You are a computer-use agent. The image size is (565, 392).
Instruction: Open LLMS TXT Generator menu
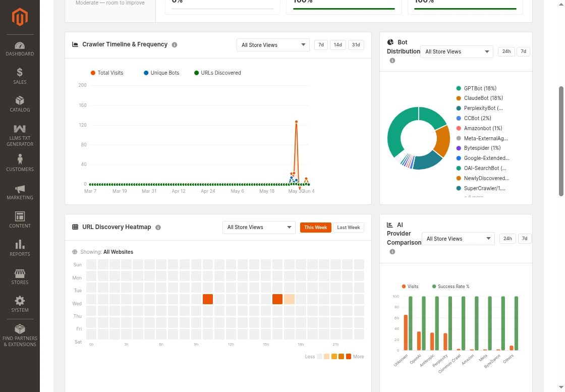tap(20, 136)
